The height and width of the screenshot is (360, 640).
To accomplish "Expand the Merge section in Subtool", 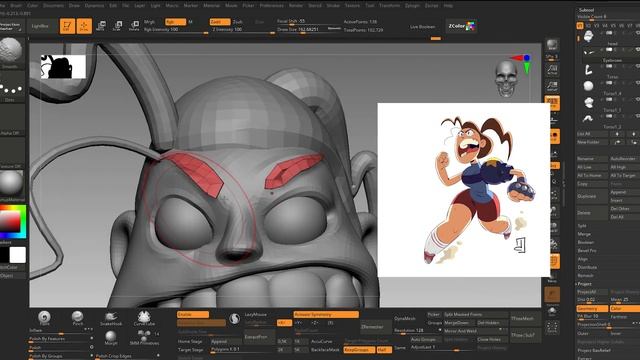I will coord(584,234).
